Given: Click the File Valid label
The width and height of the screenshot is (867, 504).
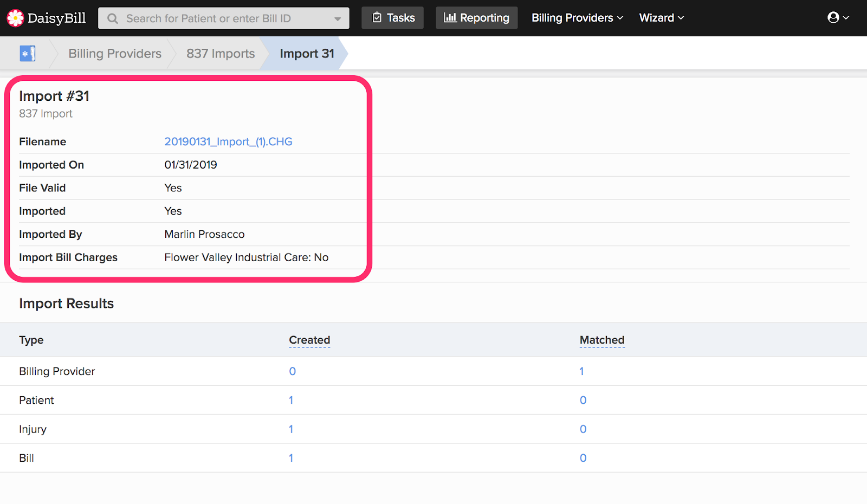Looking at the screenshot, I should pos(42,188).
